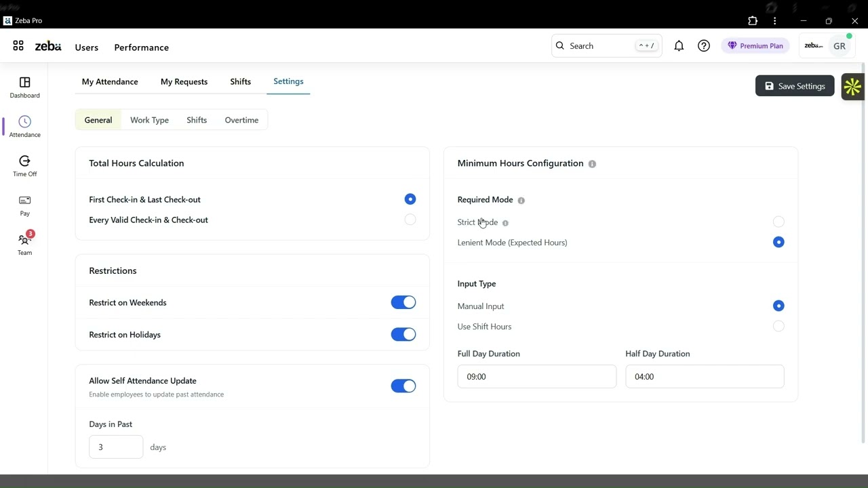Click the Total Hours Calculation heading
The image size is (868, 488).
pos(136,163)
